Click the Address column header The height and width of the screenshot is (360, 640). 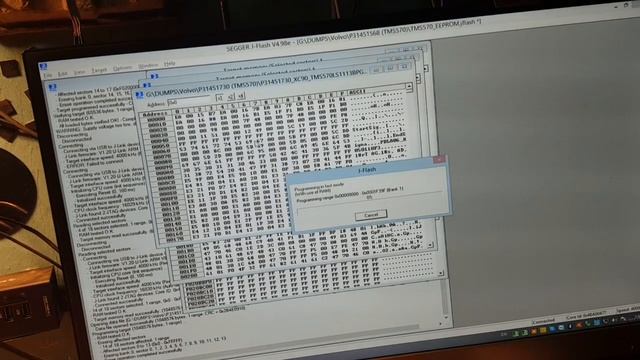click(155, 113)
